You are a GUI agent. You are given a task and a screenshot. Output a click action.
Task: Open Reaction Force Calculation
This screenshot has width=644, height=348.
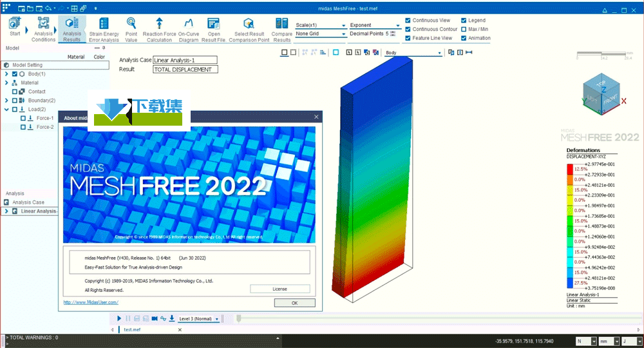pos(159,30)
